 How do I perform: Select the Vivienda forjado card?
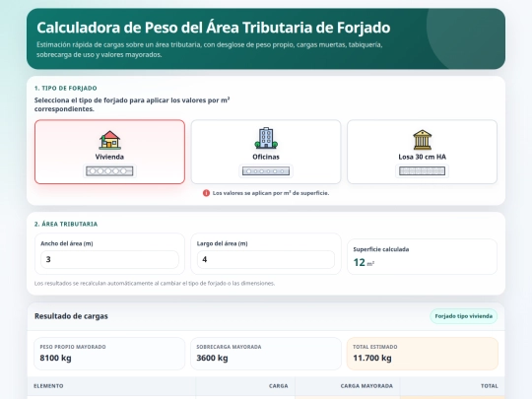pyautogui.click(x=109, y=152)
